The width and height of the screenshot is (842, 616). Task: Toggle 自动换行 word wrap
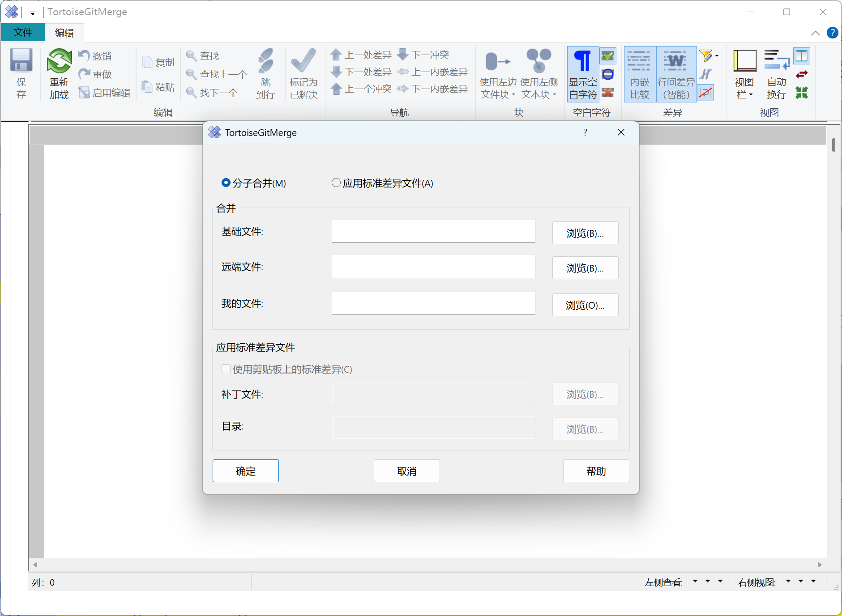tap(777, 74)
